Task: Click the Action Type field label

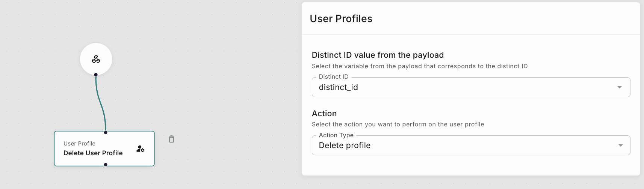Action: click(336, 135)
